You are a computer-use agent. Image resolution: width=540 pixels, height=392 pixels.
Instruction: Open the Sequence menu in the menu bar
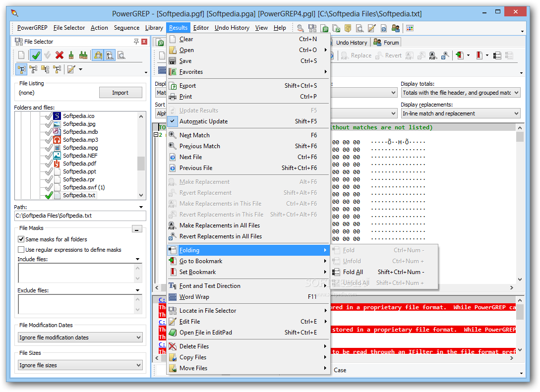126,28
